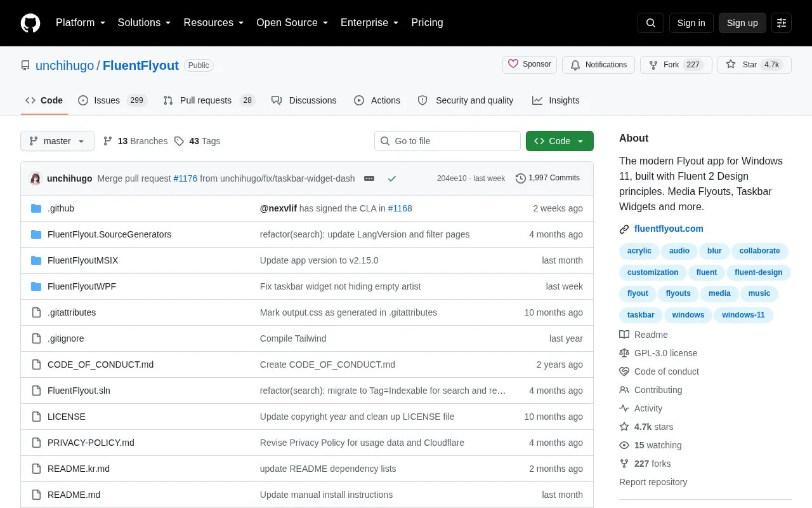Open the unchihugo owner profile link

click(65, 65)
